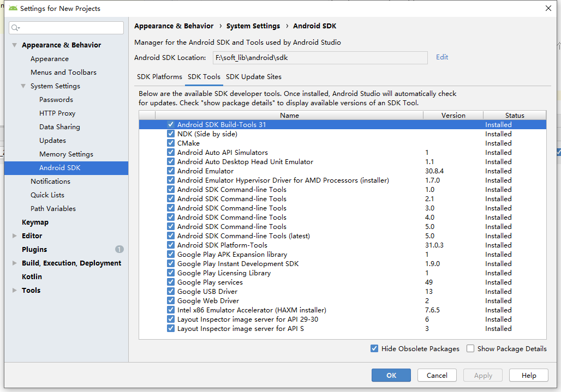Expand the Tools settings node
This screenshot has height=392, width=561.
(14, 290)
